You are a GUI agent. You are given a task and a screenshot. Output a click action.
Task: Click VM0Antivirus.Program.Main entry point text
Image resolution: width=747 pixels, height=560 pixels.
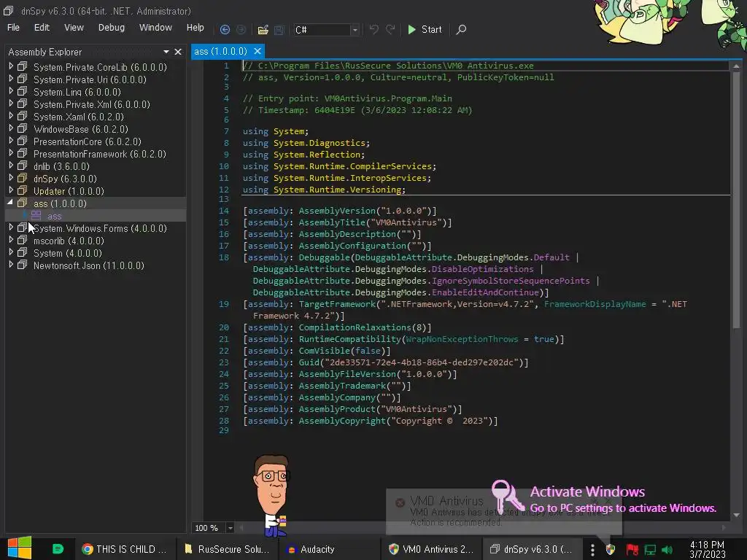(388, 98)
